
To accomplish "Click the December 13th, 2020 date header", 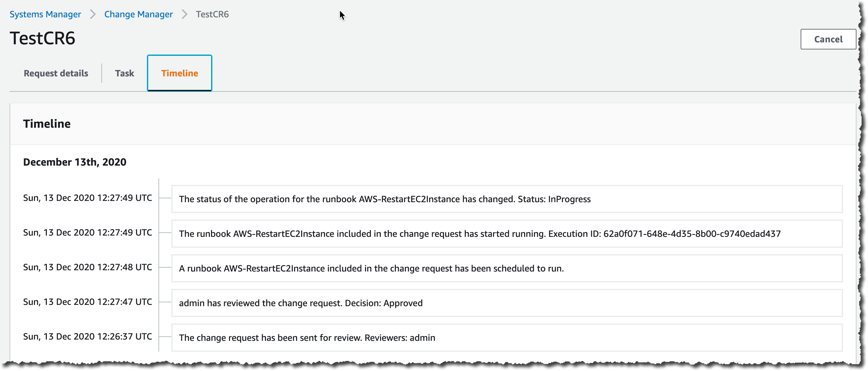I will [x=75, y=162].
